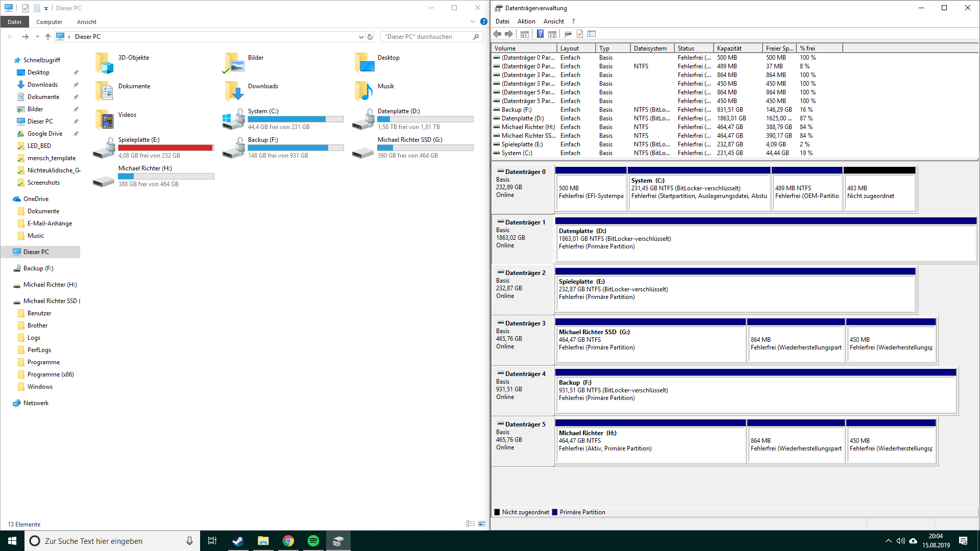980x551 pixels.
Task: Switch Explorer to large icons view toggle
Action: coord(482,524)
